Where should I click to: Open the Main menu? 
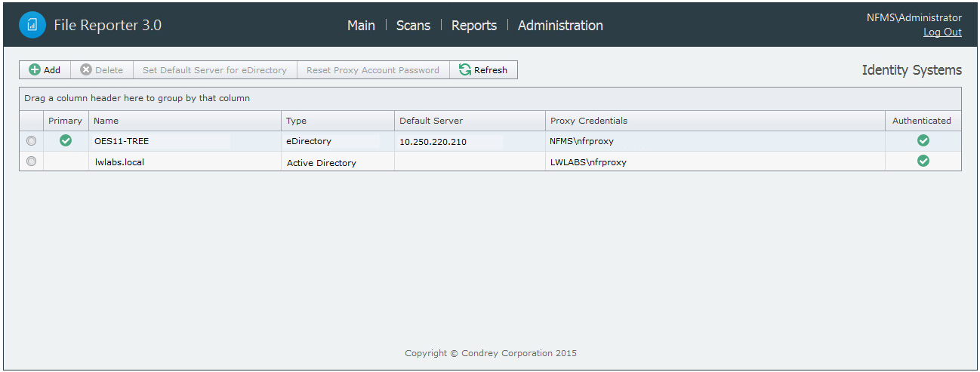point(361,26)
